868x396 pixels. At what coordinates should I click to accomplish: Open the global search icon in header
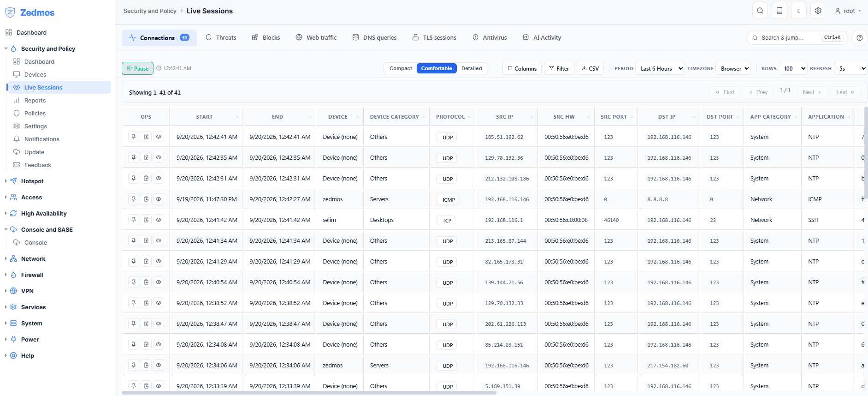coord(760,11)
